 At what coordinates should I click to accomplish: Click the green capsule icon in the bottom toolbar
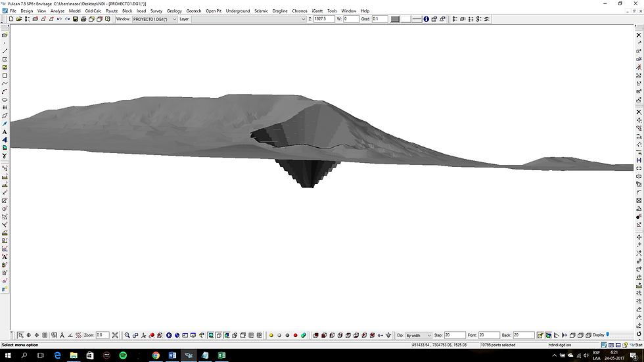point(304,335)
